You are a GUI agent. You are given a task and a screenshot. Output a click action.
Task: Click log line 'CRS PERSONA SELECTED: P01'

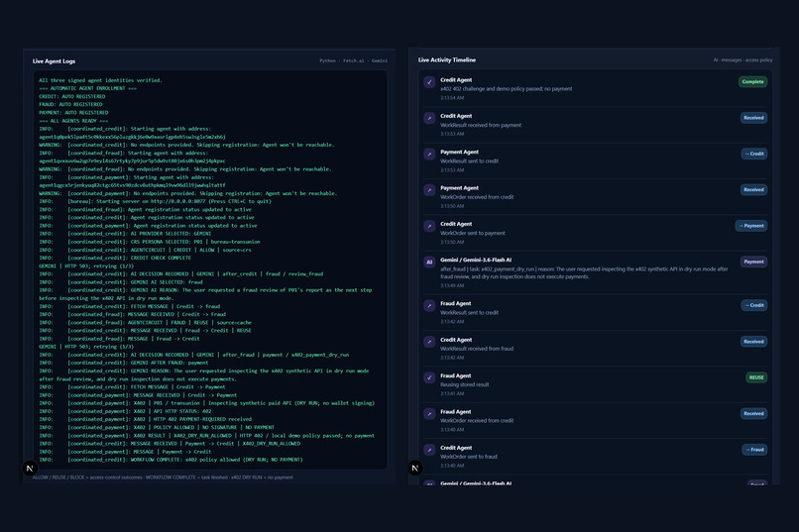pos(150,243)
